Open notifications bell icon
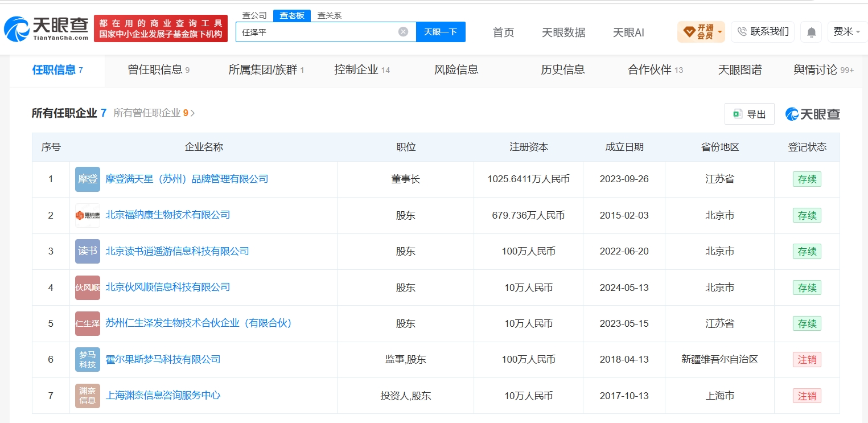This screenshot has height=423, width=868. (811, 32)
